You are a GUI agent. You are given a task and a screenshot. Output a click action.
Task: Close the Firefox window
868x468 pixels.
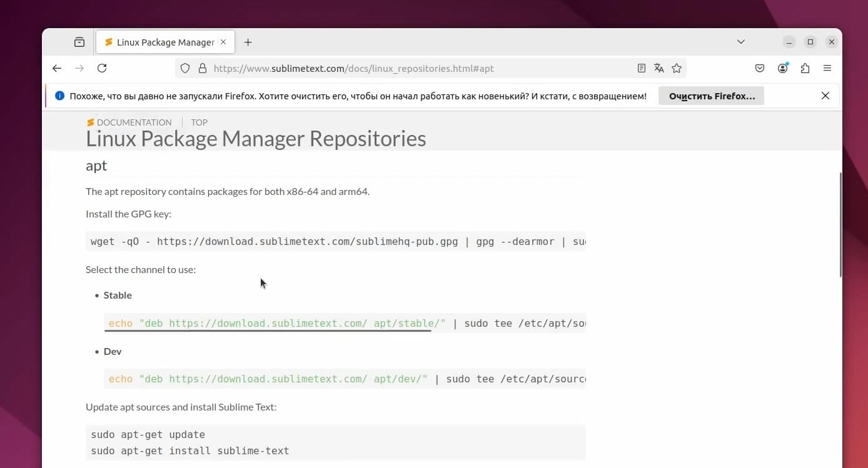(831, 42)
